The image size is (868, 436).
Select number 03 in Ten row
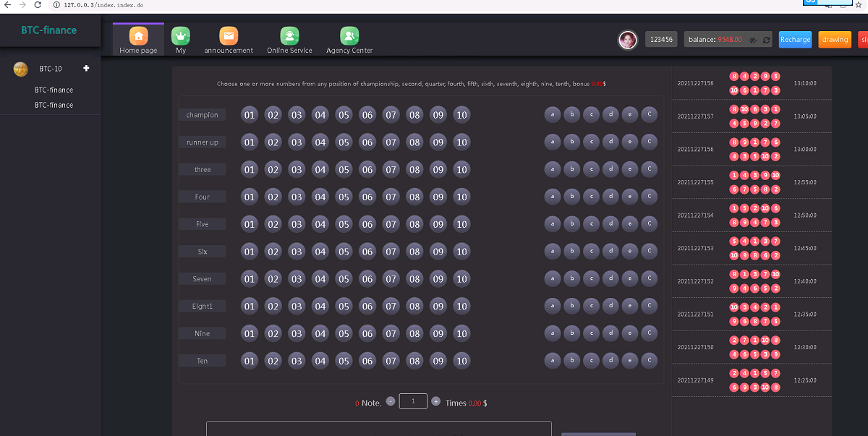click(x=297, y=361)
